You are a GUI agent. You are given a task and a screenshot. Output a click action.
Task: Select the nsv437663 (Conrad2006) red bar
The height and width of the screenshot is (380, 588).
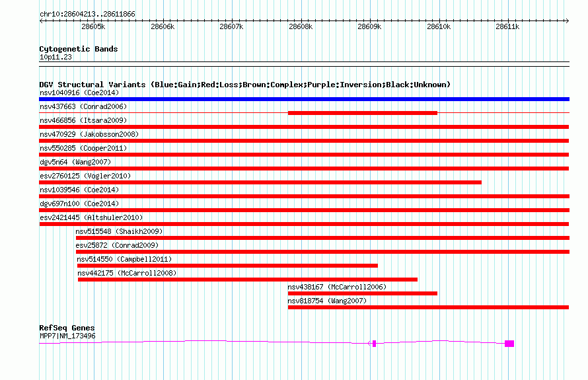(x=363, y=113)
